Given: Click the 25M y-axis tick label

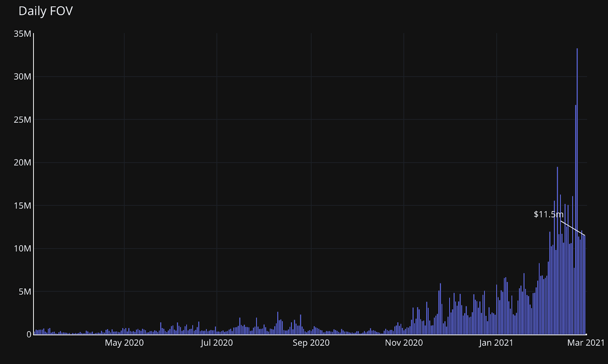Looking at the screenshot, I should [22, 120].
